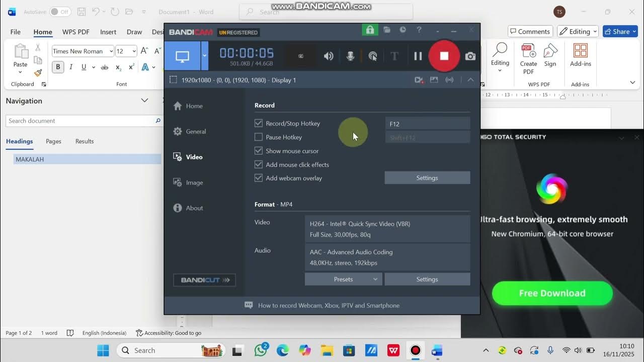Toggle Word AutoSave switch
Viewport: 644px width, 362px height.
tap(60, 12)
